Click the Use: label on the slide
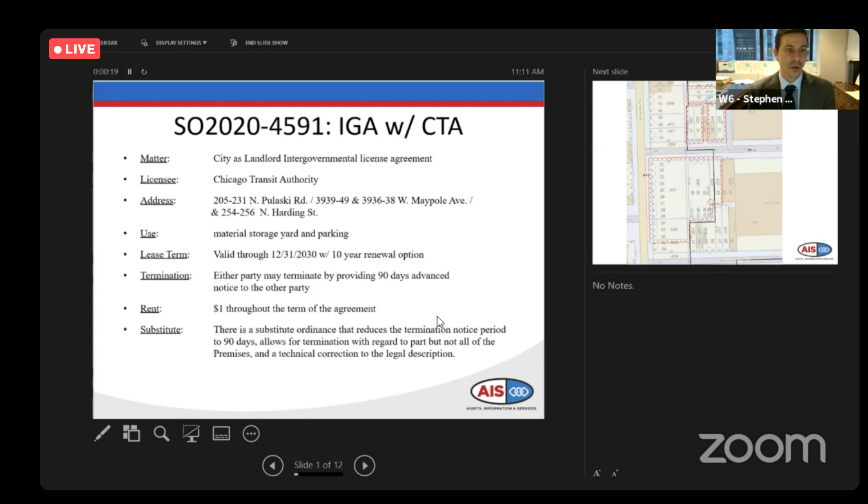The image size is (868, 504). pyautogui.click(x=149, y=234)
